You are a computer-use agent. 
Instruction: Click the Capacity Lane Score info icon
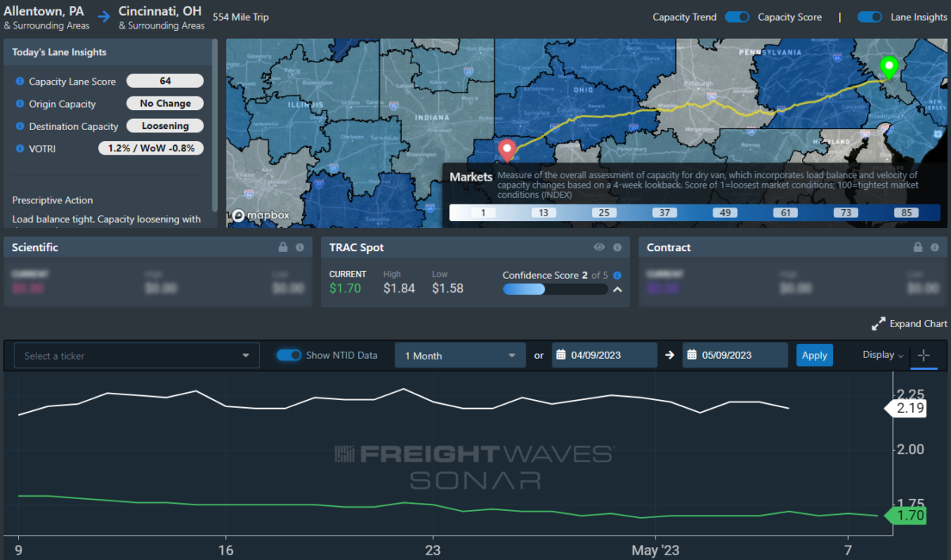[x=20, y=82]
